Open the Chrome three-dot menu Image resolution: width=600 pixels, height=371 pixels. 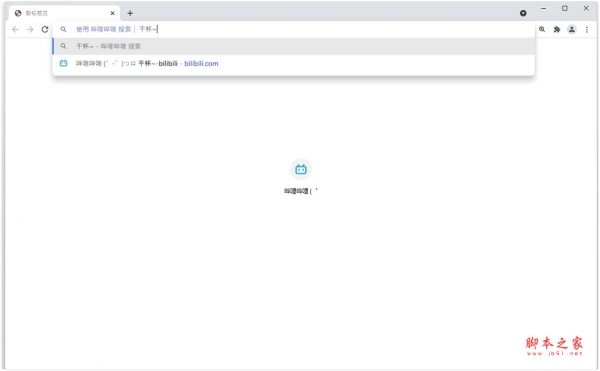point(587,29)
